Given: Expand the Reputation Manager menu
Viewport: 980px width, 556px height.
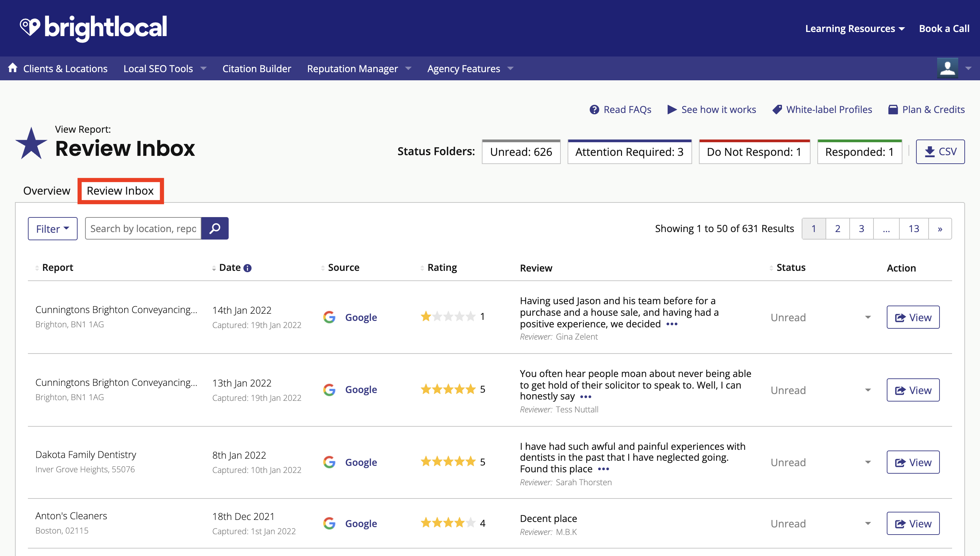Looking at the screenshot, I should click(359, 68).
